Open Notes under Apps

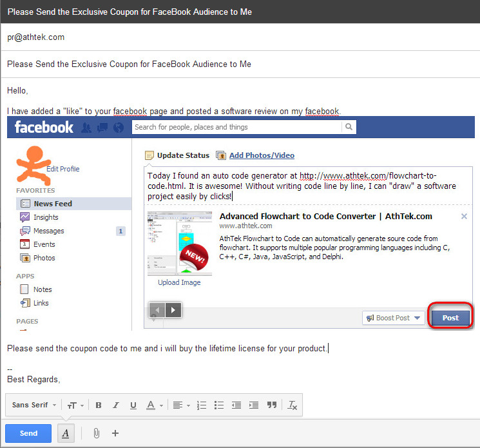43,289
